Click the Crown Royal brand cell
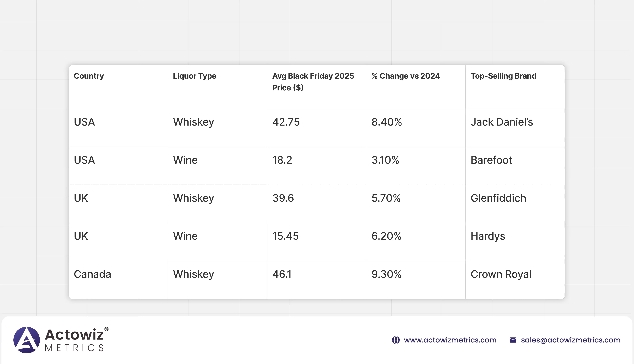 [x=501, y=274]
